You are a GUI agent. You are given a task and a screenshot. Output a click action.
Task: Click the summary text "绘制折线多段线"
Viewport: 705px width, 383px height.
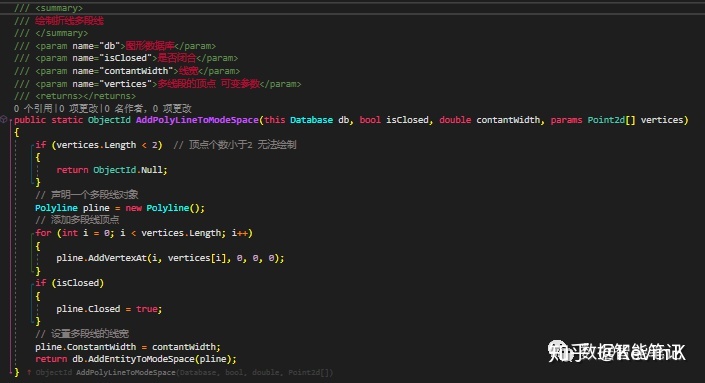69,21
